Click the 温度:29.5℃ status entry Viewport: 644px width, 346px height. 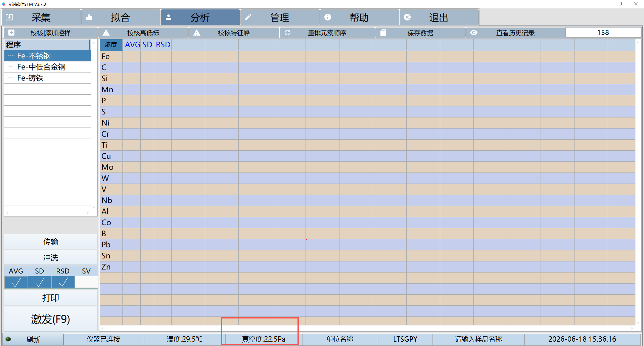point(184,339)
